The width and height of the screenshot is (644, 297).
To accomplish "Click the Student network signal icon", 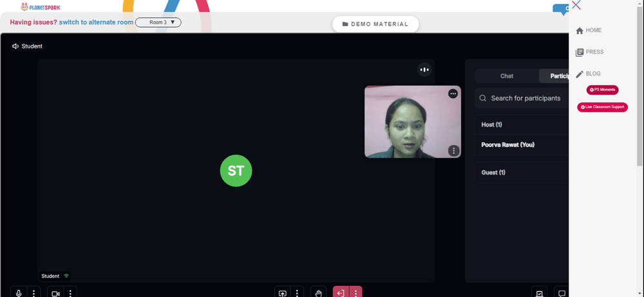I will pyautogui.click(x=66, y=276).
